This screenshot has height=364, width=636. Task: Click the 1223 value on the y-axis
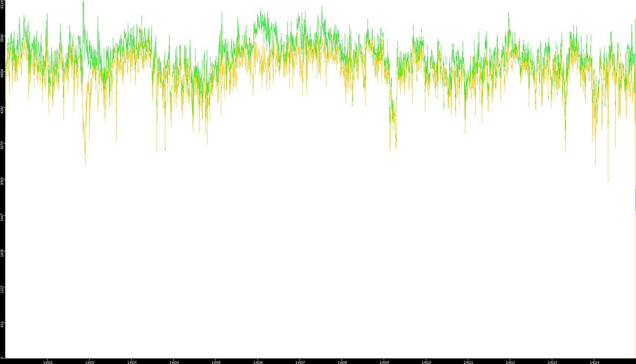pos(2,289)
